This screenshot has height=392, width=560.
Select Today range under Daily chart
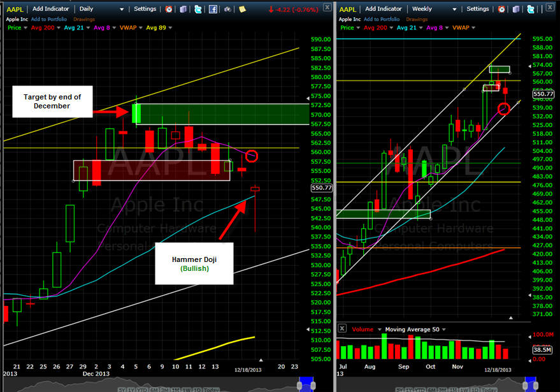(x=212, y=389)
